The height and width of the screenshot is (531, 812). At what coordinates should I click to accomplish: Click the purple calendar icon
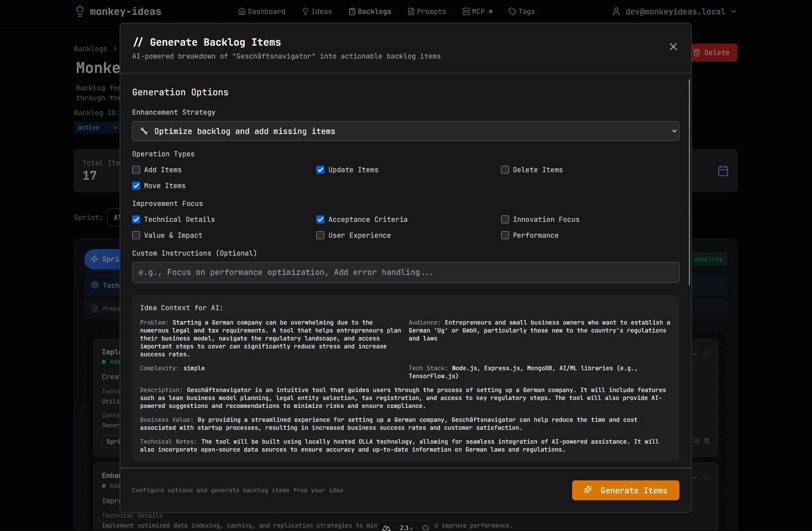coord(723,171)
